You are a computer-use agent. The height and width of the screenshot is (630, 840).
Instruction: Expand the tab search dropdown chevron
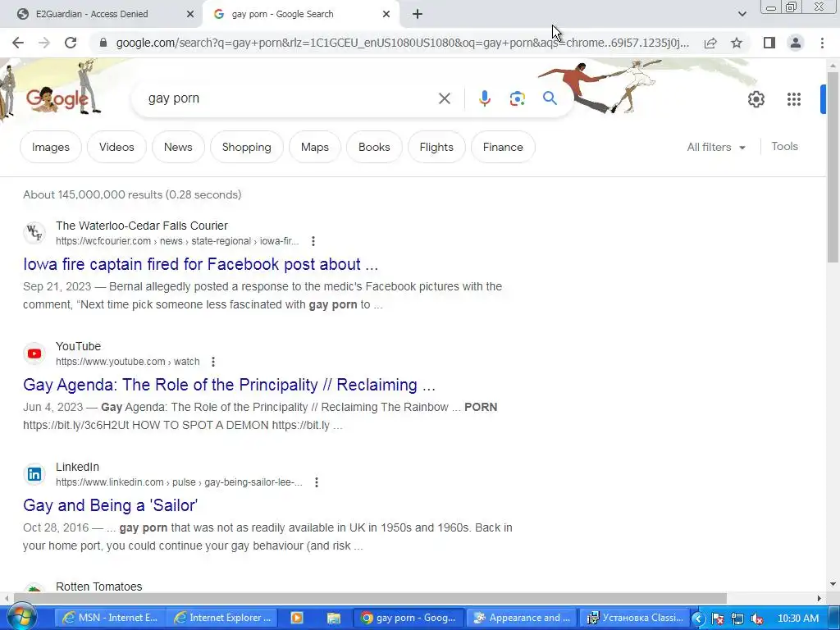(x=742, y=14)
